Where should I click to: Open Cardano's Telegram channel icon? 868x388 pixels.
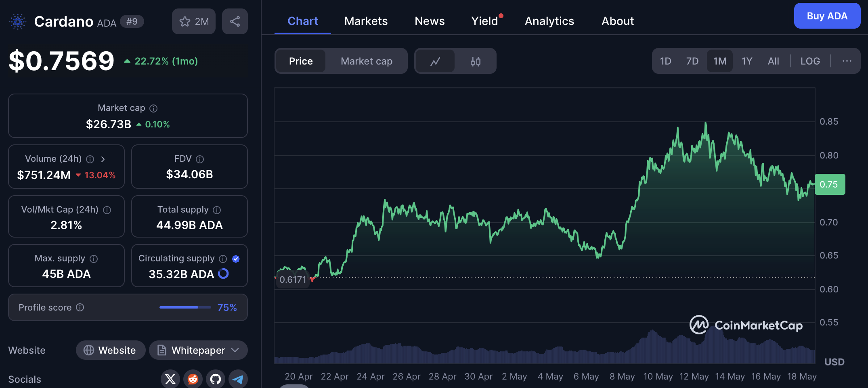click(x=238, y=379)
